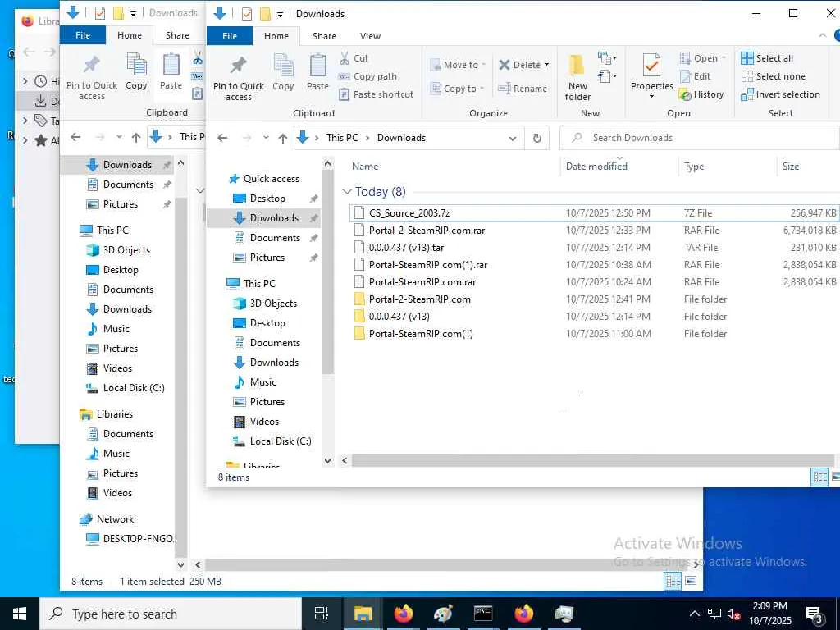The height and width of the screenshot is (630, 840).
Task: Switch to large icons view in front window
Action: coord(834,477)
